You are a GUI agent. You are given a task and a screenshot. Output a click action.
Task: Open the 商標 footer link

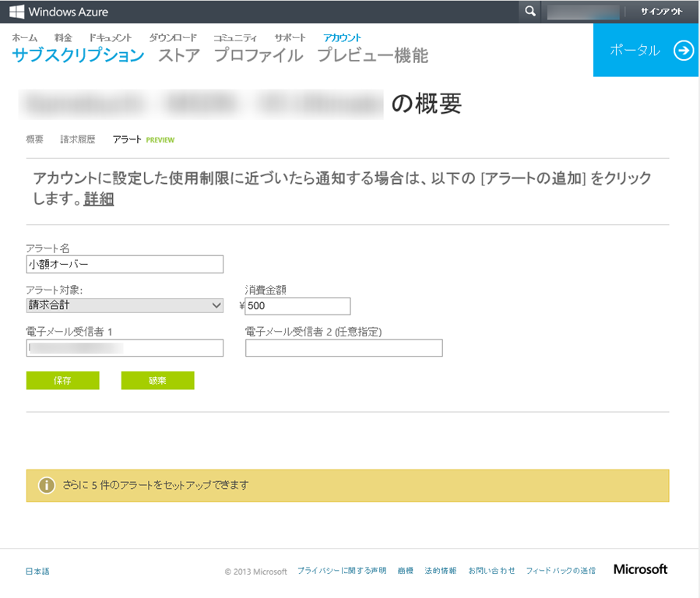(x=406, y=571)
